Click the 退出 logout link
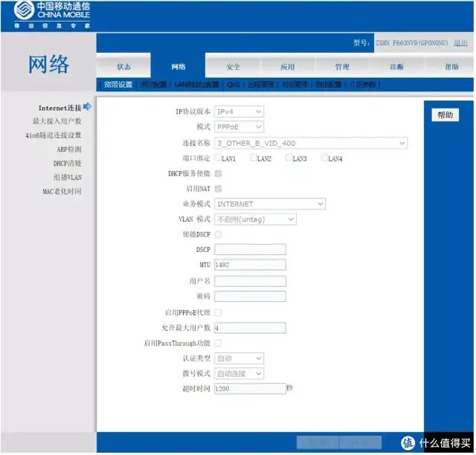 pyautogui.click(x=460, y=43)
